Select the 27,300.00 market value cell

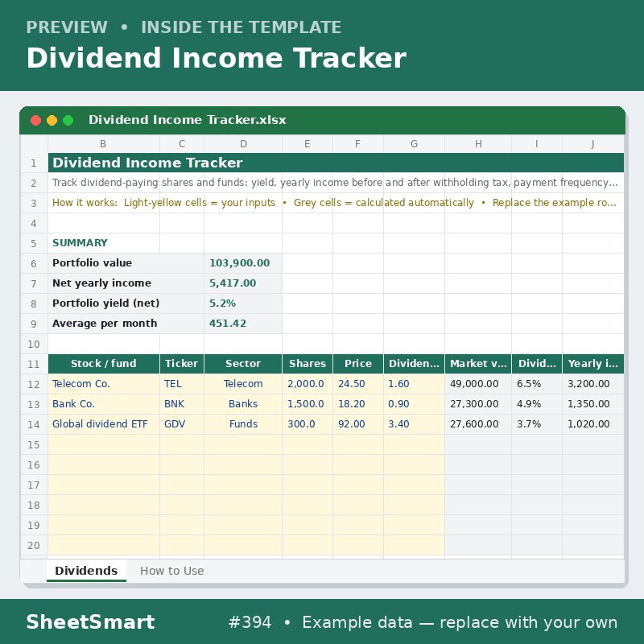point(478,404)
